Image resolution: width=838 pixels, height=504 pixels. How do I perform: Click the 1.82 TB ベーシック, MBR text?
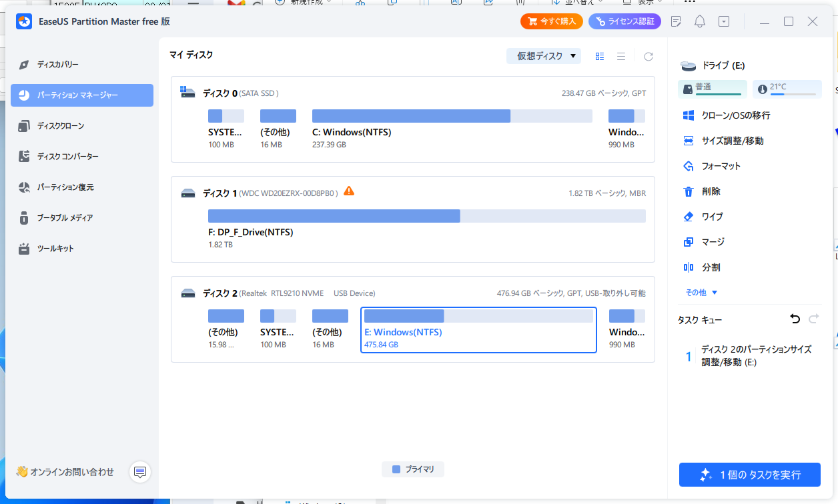[x=607, y=193]
